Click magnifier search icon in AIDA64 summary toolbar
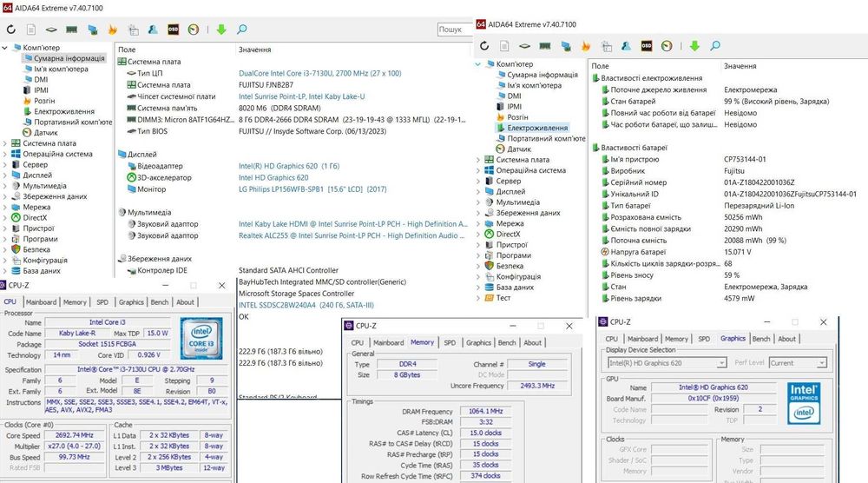 pyautogui.click(x=242, y=30)
